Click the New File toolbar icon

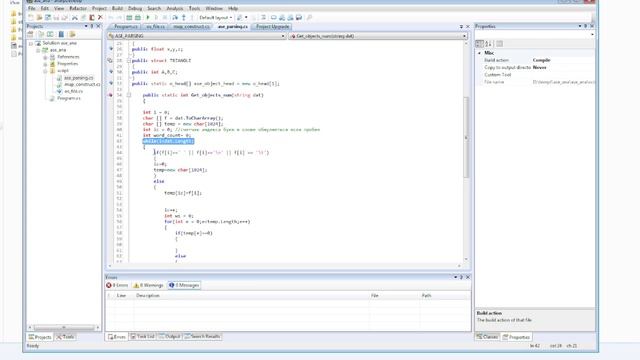point(31,18)
